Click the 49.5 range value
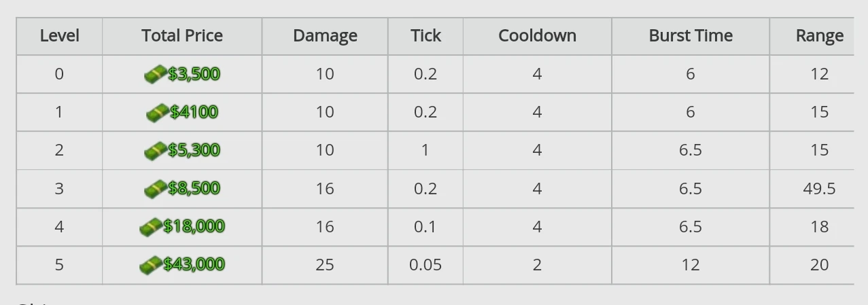Screen dimensions: 868x305 point(819,189)
